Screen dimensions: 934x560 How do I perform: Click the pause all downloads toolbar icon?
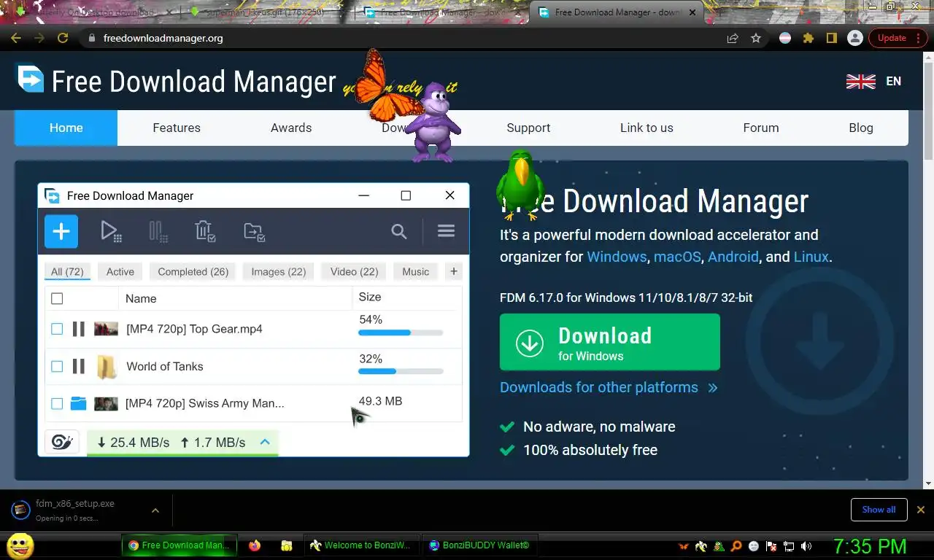pos(158,232)
